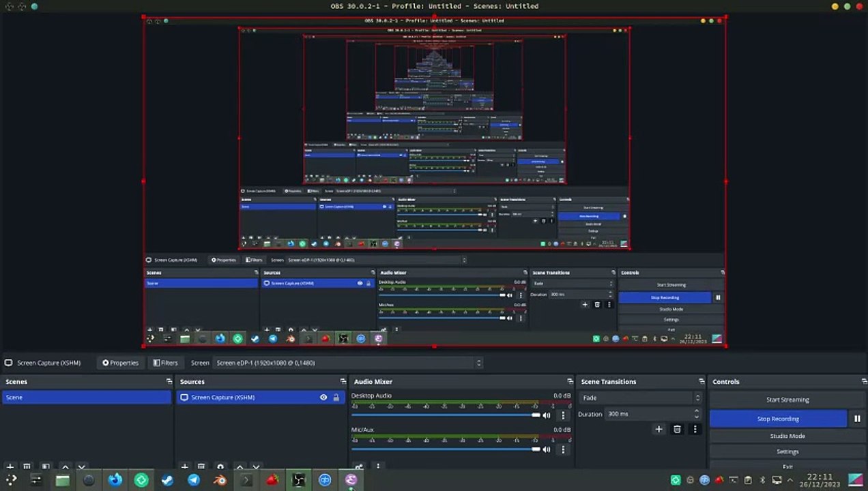Add a configurable scene transition
This screenshot has width=868, height=491.
pos(659,430)
